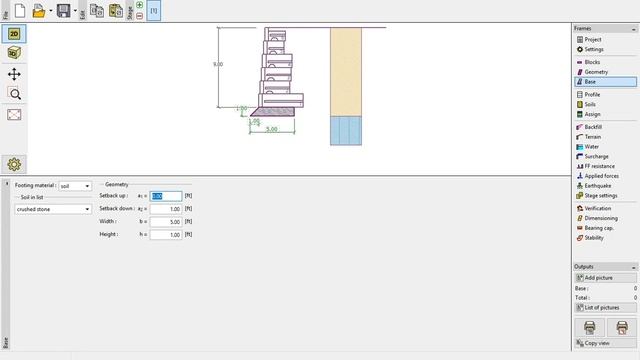640x360 pixels.
Task: Switch to 3D view mode
Action: [14, 53]
